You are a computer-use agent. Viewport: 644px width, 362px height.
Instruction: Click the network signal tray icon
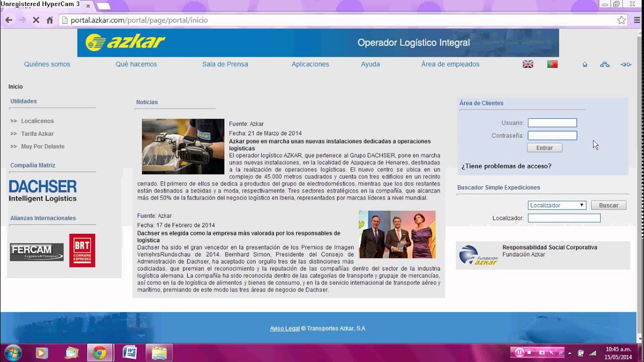point(592,353)
